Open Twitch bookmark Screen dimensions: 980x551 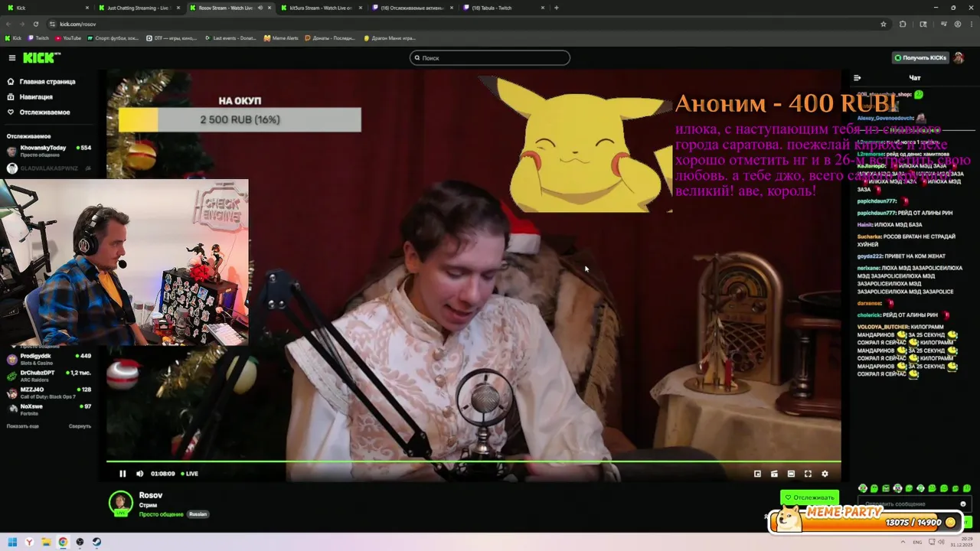[x=38, y=37]
